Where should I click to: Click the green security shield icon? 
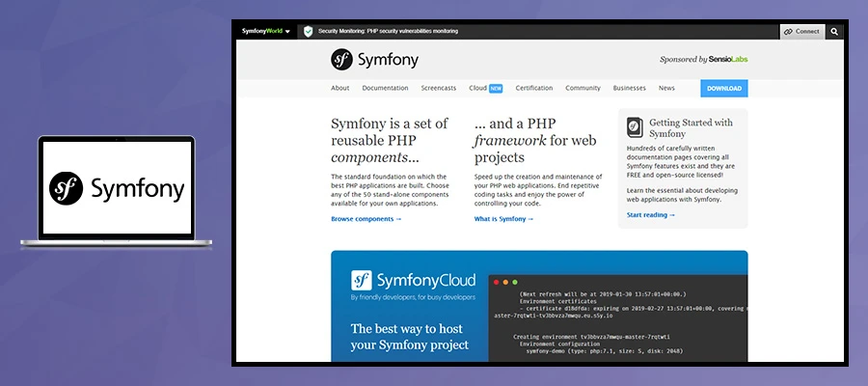(x=309, y=32)
